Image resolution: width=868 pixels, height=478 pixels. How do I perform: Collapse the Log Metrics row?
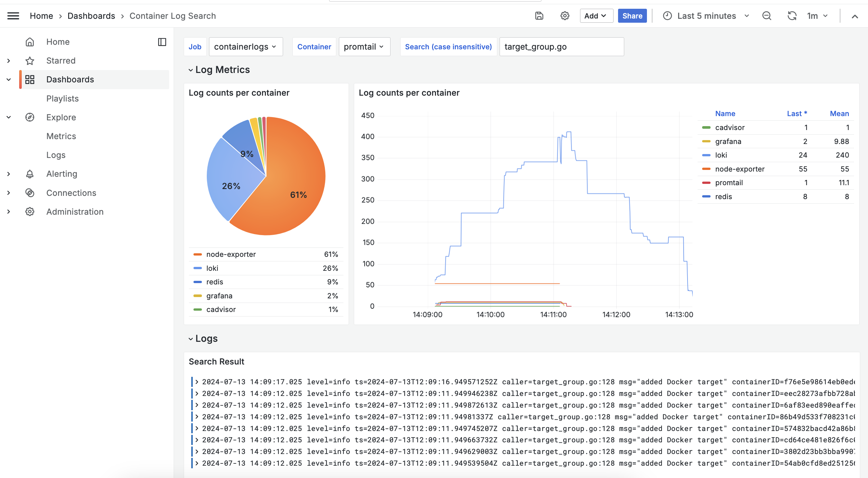[191, 70]
